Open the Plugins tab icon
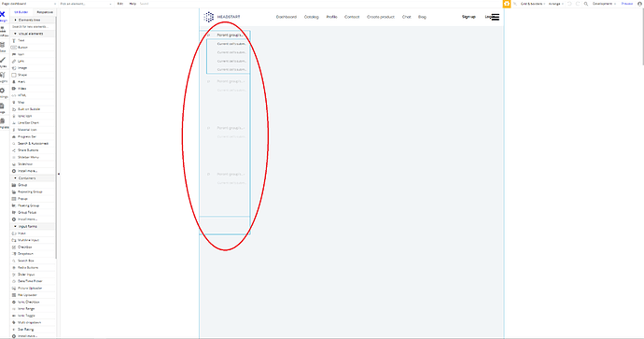The width and height of the screenshot is (644, 339). point(3,77)
